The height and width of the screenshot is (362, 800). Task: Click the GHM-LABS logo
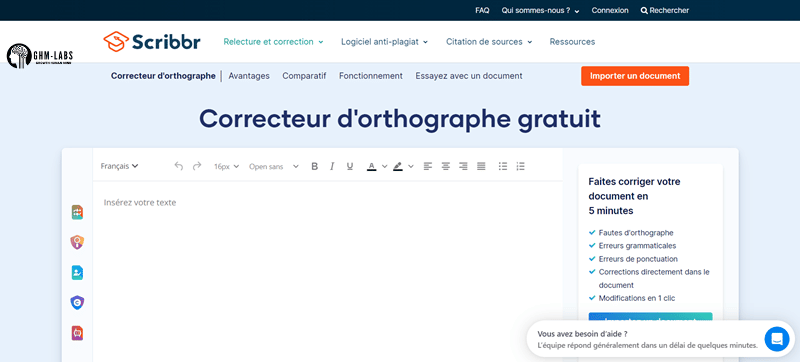click(x=40, y=56)
